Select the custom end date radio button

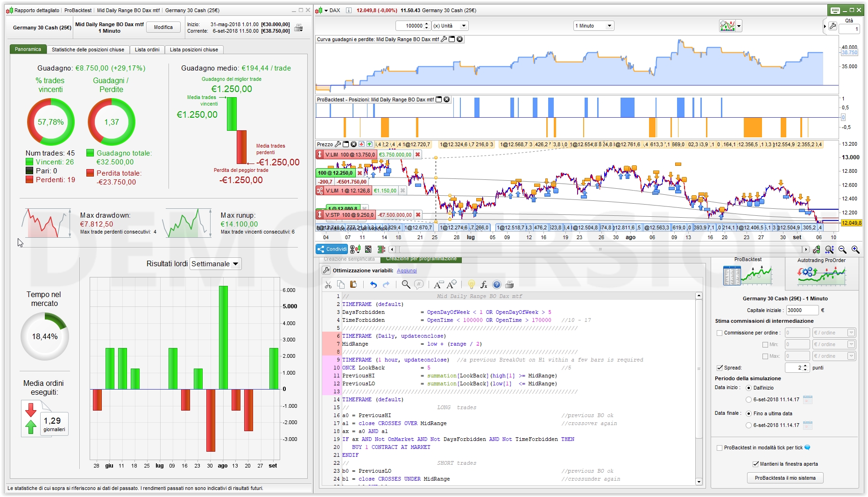[x=749, y=425]
